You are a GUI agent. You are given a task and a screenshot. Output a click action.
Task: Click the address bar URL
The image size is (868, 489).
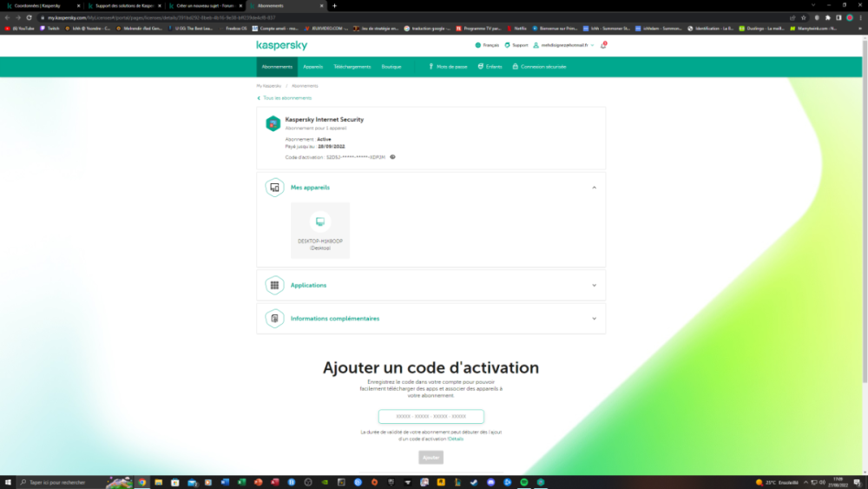click(161, 17)
